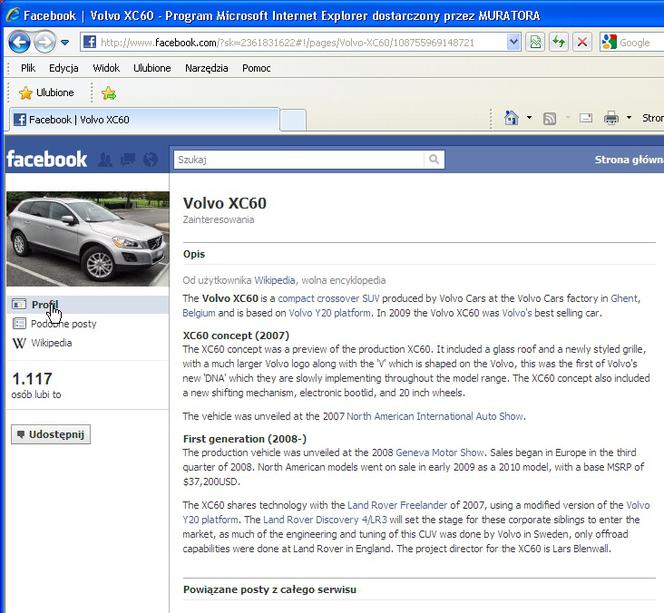The height and width of the screenshot is (613, 664).
Task: Click the Zainteresowania subtitle text
Action: 219,220
